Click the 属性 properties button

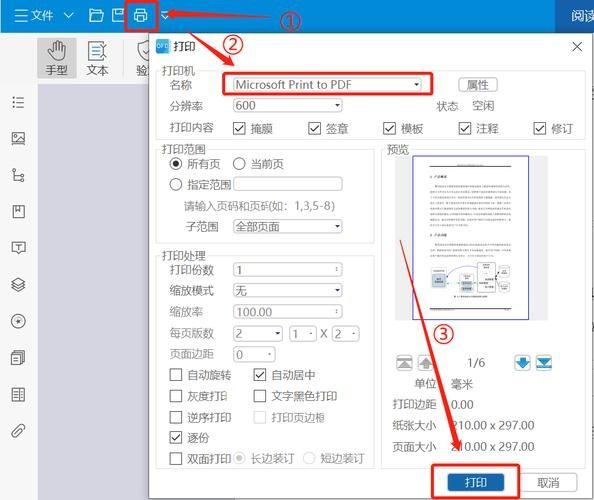pos(478,85)
